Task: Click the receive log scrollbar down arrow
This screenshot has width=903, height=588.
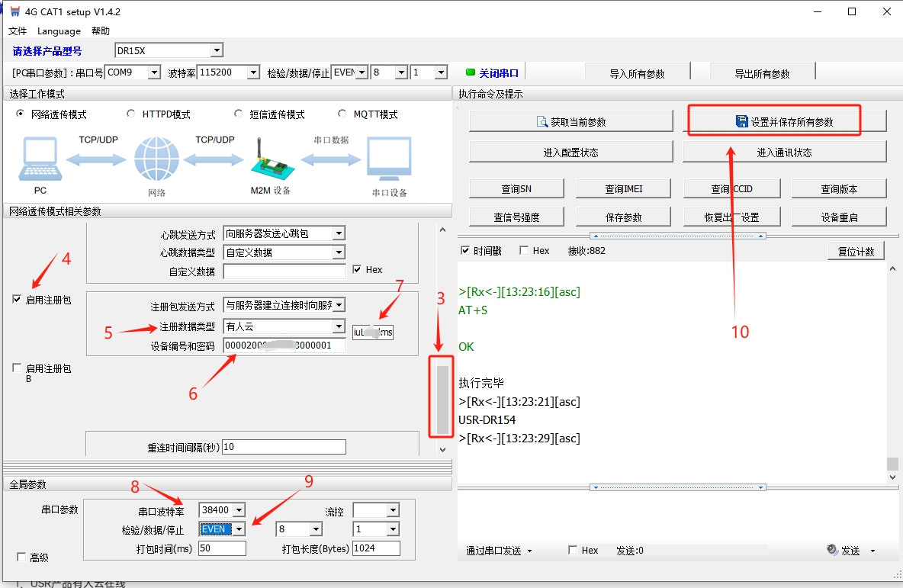Action: (892, 477)
